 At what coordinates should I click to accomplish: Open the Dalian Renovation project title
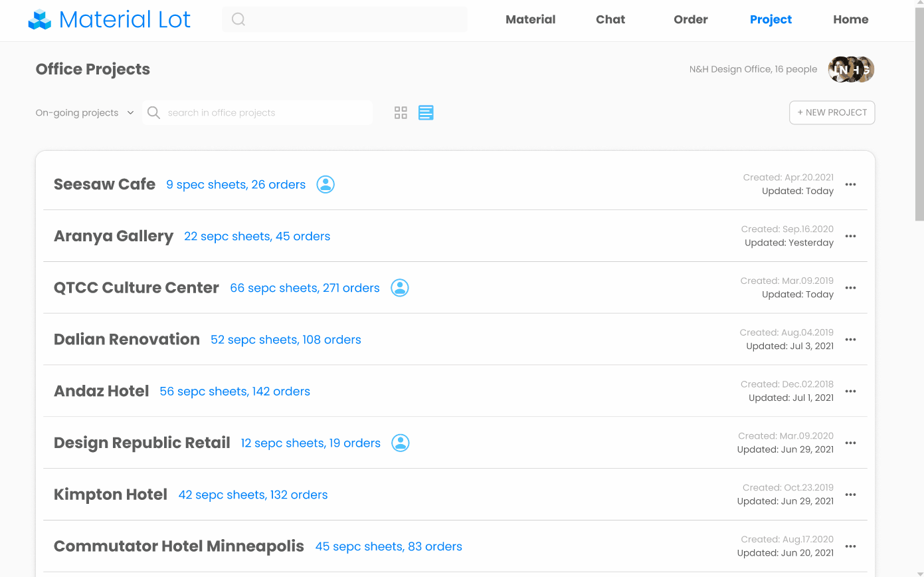point(127,339)
